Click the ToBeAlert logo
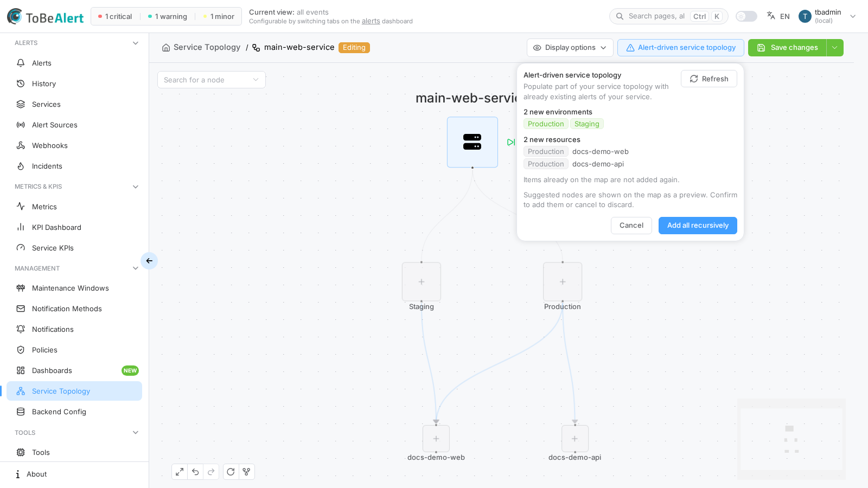 tap(46, 17)
